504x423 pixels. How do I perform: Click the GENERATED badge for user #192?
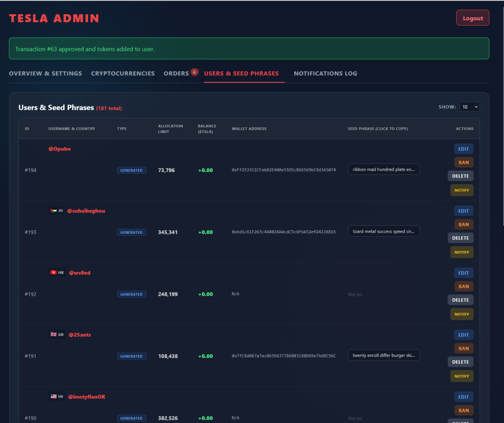(132, 294)
